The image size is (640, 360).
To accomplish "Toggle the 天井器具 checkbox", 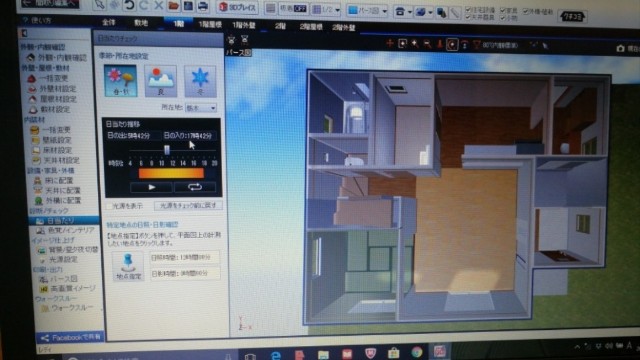I will [x=468, y=17].
